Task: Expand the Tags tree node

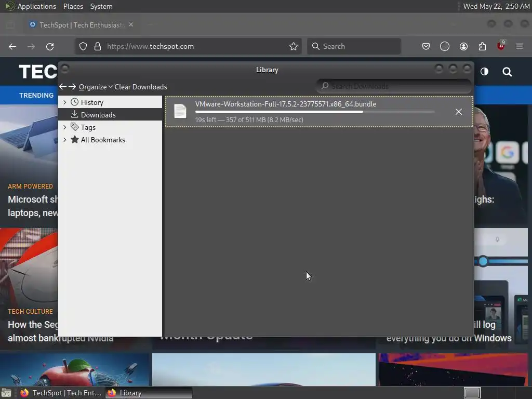Action: pos(65,127)
